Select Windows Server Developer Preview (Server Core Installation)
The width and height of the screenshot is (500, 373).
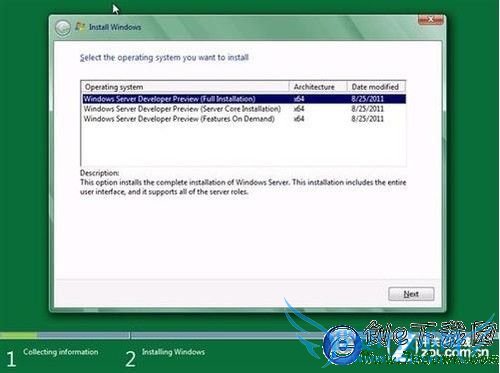tap(244, 109)
